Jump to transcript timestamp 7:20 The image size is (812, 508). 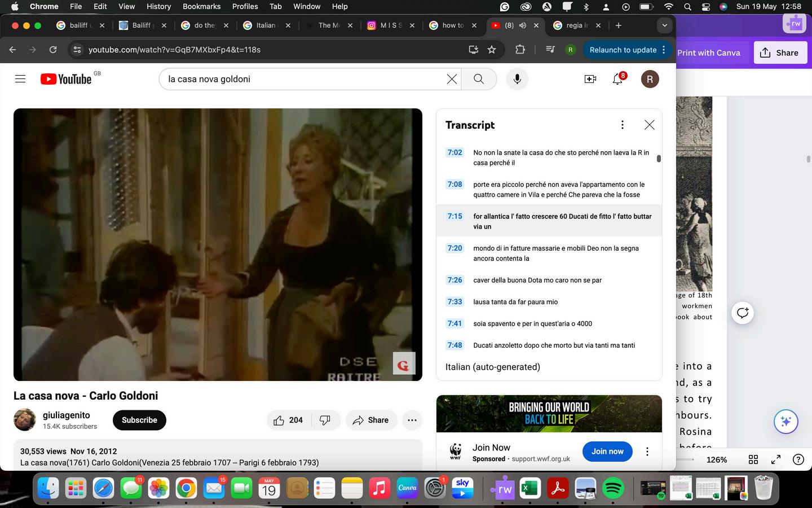[454, 248]
